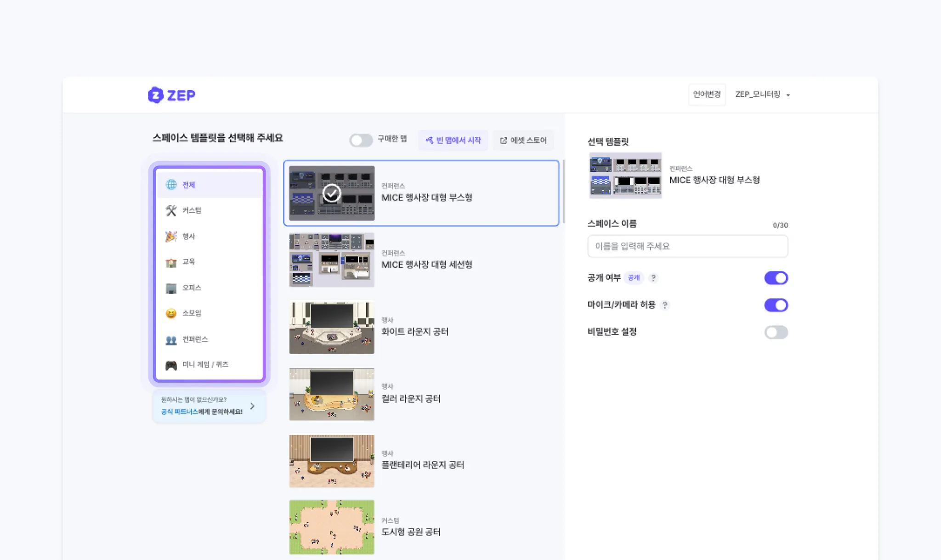Select the school building 교육 category
This screenshot has height=560, width=941.
pyautogui.click(x=171, y=262)
